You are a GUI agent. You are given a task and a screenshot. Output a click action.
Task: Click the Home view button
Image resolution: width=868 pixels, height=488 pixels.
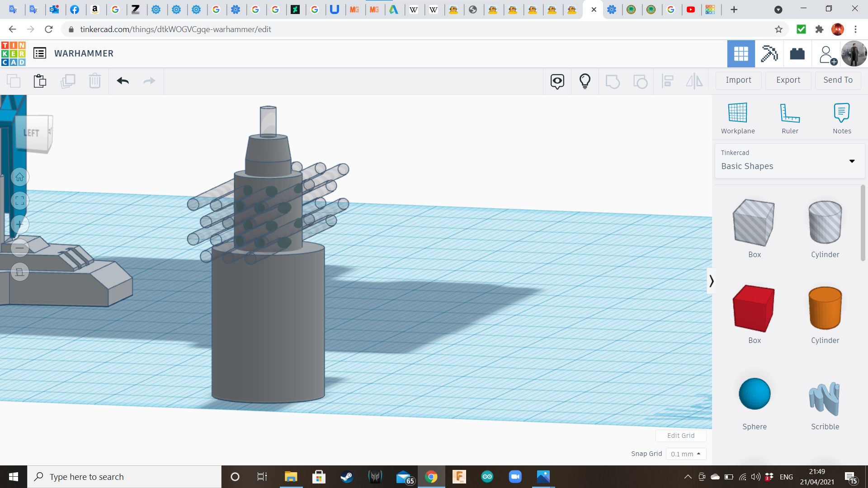click(20, 177)
